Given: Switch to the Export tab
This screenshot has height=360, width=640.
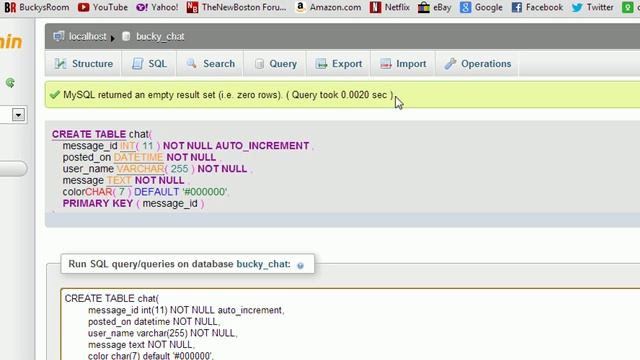Looking at the screenshot, I should [339, 64].
